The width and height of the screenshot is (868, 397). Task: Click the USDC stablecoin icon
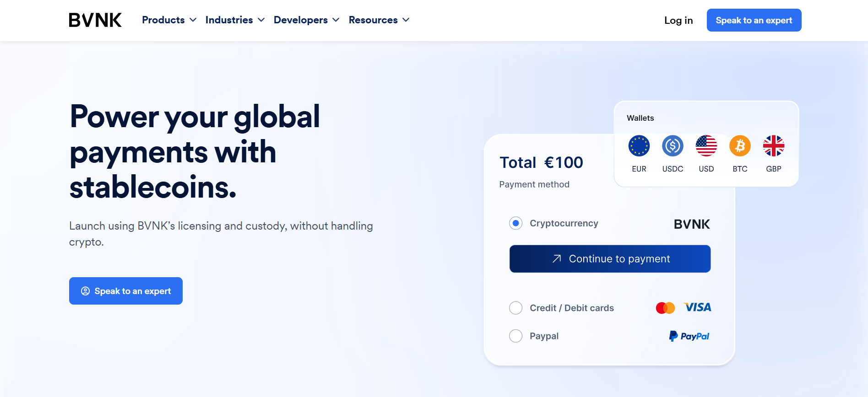click(673, 145)
